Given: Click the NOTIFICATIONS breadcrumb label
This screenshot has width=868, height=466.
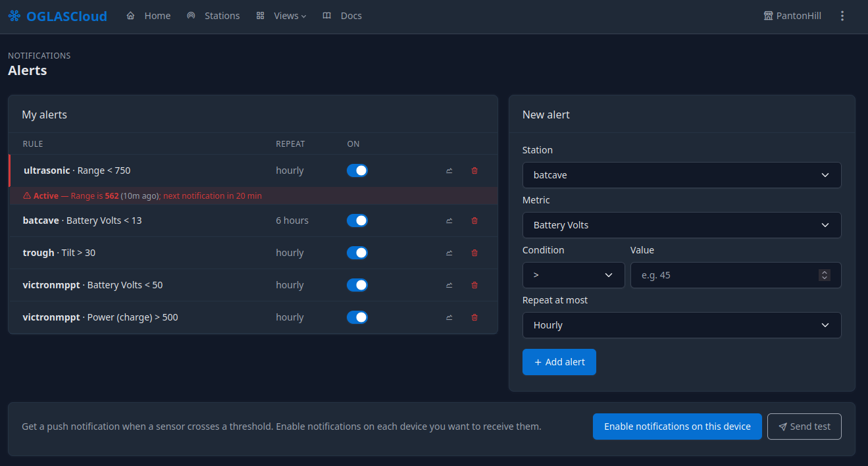Looking at the screenshot, I should pyautogui.click(x=39, y=56).
